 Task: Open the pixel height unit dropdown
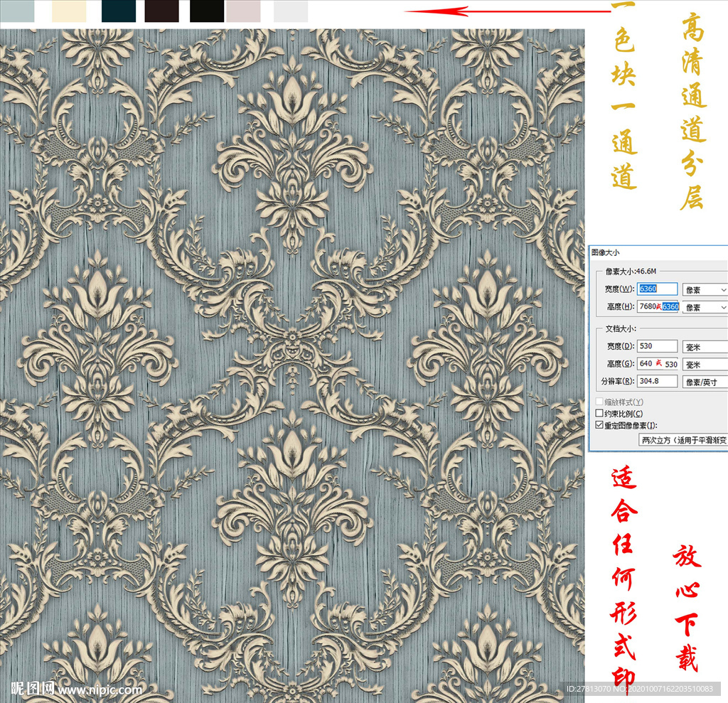(x=705, y=307)
